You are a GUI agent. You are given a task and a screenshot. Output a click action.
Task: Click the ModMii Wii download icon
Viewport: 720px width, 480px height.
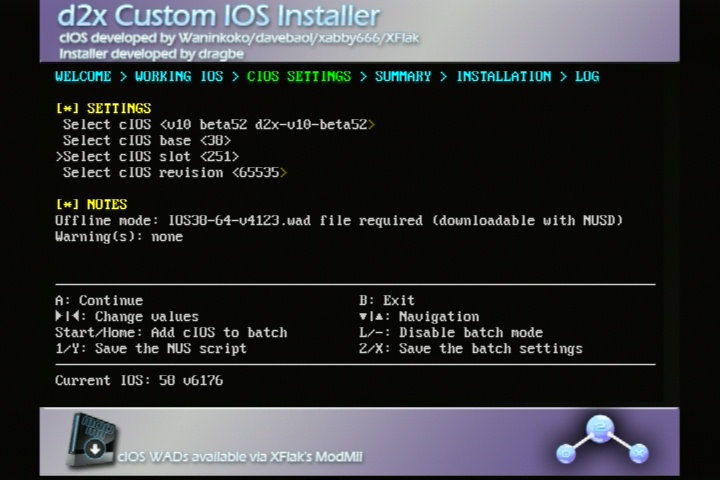pos(91,440)
